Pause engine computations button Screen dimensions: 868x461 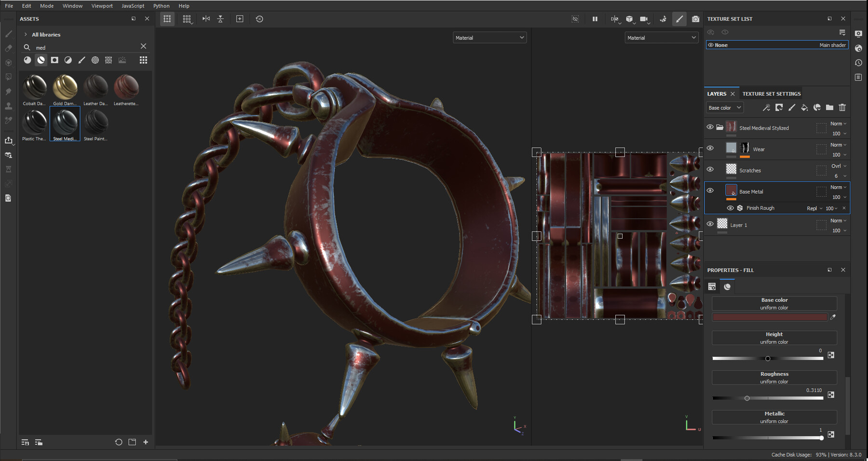[x=595, y=19]
